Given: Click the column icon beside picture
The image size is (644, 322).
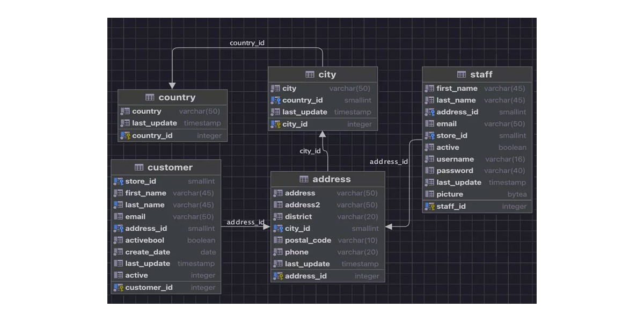Looking at the screenshot, I should coord(430,194).
